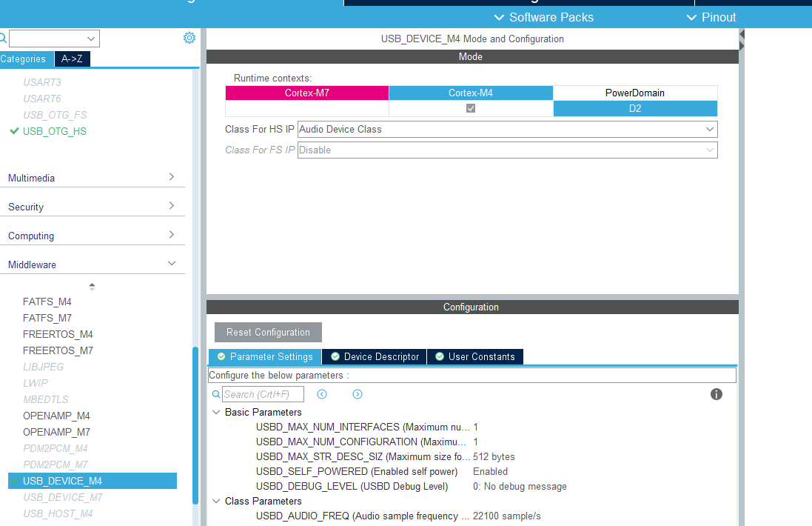Switch to the Device Descriptor tab

pos(375,356)
